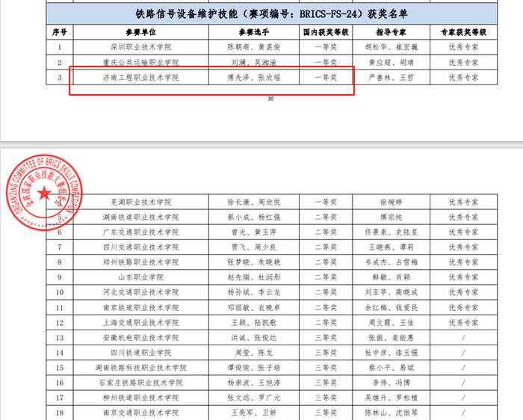
Task: Select the cell 王晓燕、谭莉
Action: click(392, 247)
